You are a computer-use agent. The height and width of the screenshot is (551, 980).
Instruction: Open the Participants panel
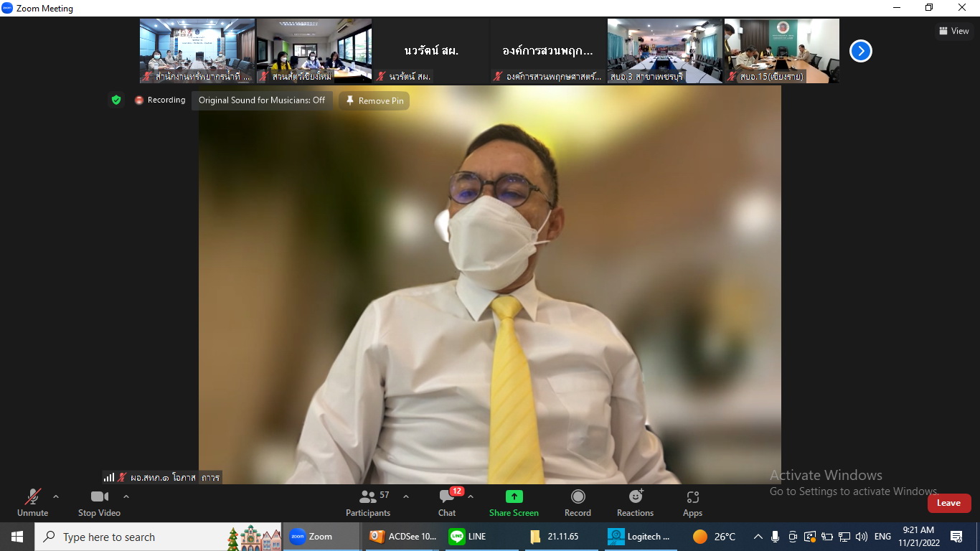pyautogui.click(x=369, y=503)
